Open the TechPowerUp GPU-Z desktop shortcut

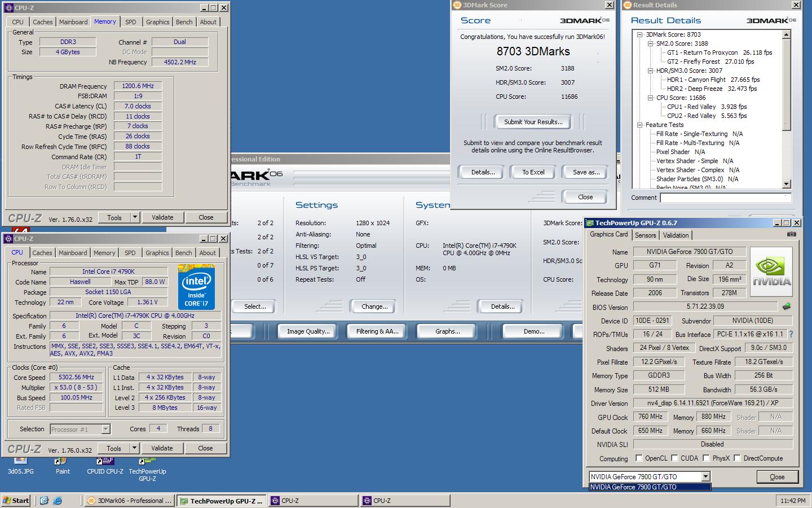[147, 470]
